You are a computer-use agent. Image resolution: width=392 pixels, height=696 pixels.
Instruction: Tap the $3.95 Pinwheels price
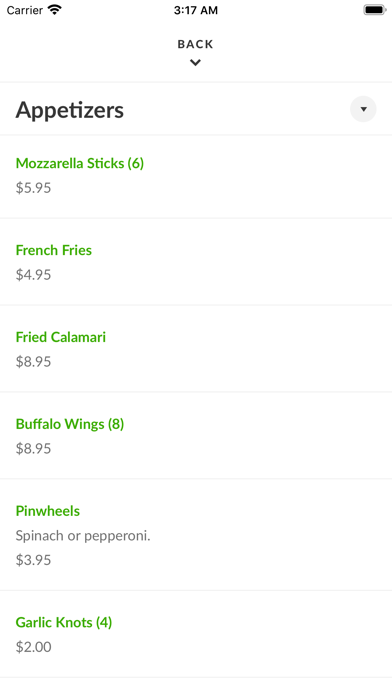point(33,560)
